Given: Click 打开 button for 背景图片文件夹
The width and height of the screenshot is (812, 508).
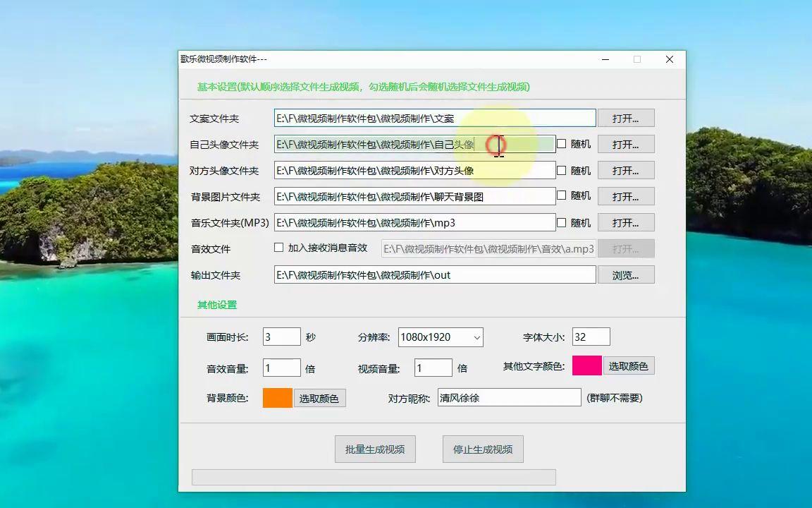Looking at the screenshot, I should click(x=626, y=196).
